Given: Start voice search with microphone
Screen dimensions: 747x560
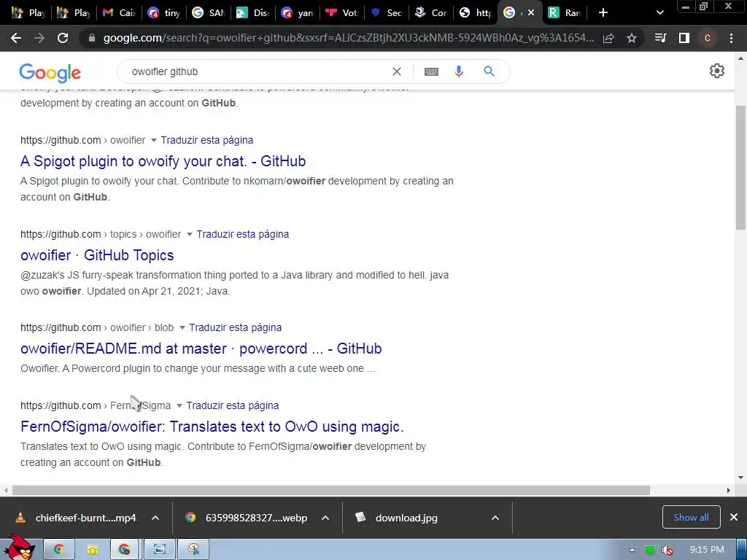Looking at the screenshot, I should [x=459, y=71].
